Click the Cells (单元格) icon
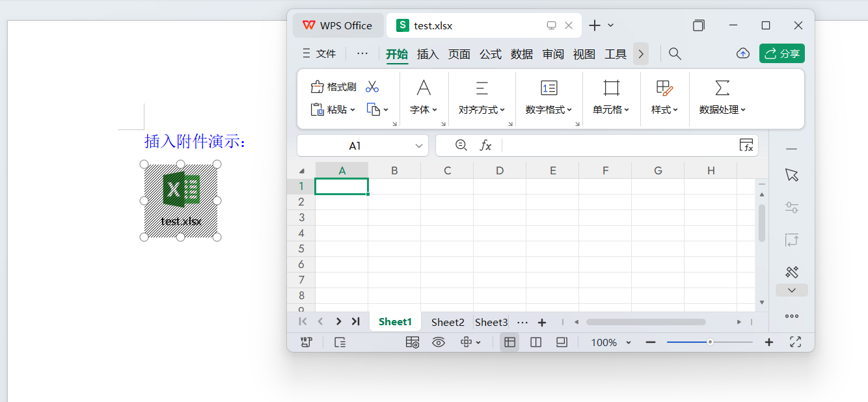868x402 pixels. (x=611, y=88)
